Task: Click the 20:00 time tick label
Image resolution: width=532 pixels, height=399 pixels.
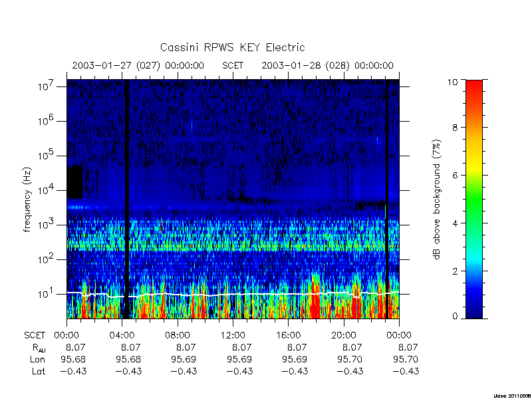Action: point(344,335)
